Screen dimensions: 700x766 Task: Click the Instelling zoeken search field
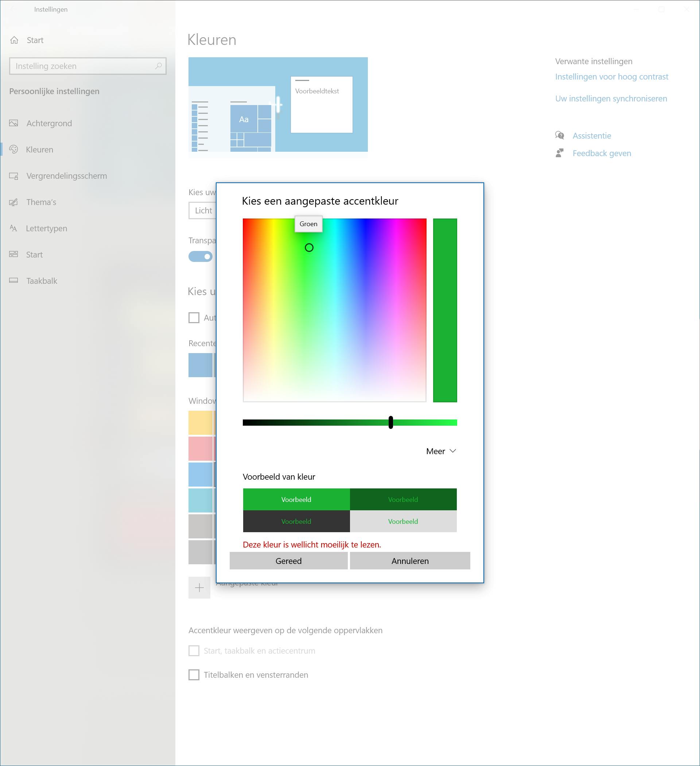coord(87,66)
